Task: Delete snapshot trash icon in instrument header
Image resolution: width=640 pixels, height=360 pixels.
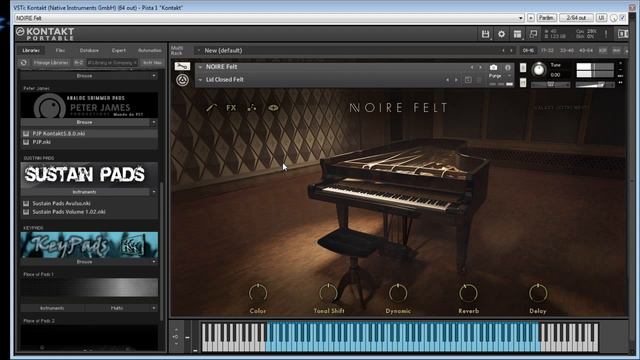Action: coord(479,80)
